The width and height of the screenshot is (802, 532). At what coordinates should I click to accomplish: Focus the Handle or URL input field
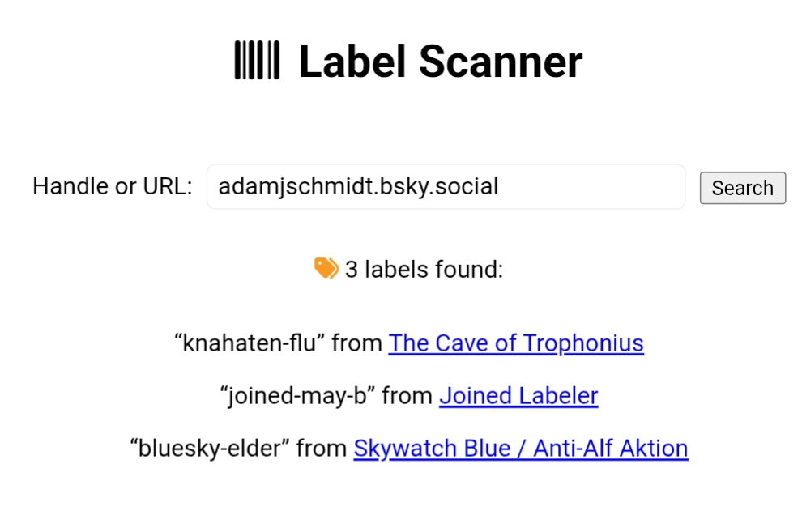click(x=446, y=187)
